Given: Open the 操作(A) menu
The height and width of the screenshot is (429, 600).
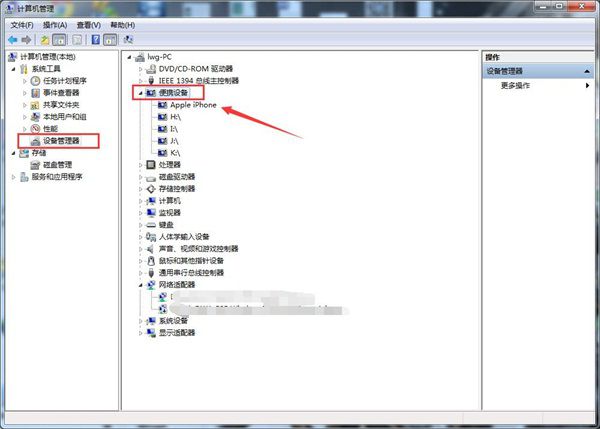Looking at the screenshot, I should click(55, 25).
